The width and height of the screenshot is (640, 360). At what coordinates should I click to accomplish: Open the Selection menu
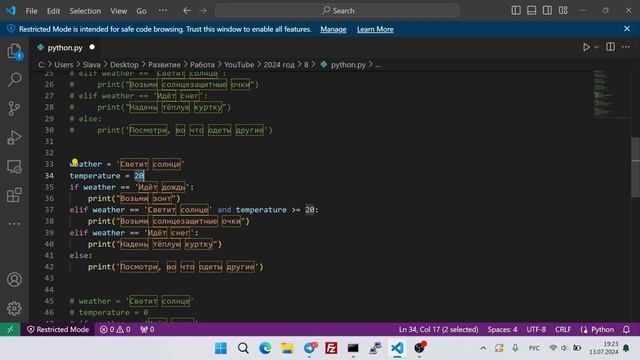pos(85,11)
